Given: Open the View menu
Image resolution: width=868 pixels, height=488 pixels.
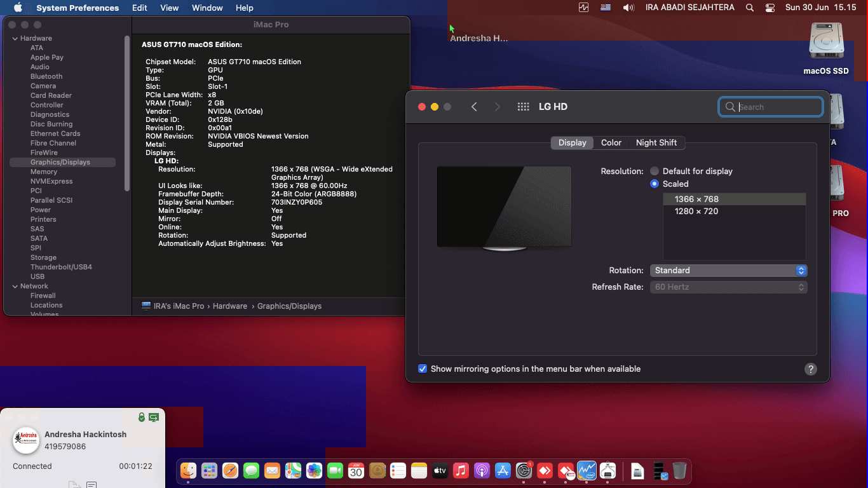Looking at the screenshot, I should point(169,8).
